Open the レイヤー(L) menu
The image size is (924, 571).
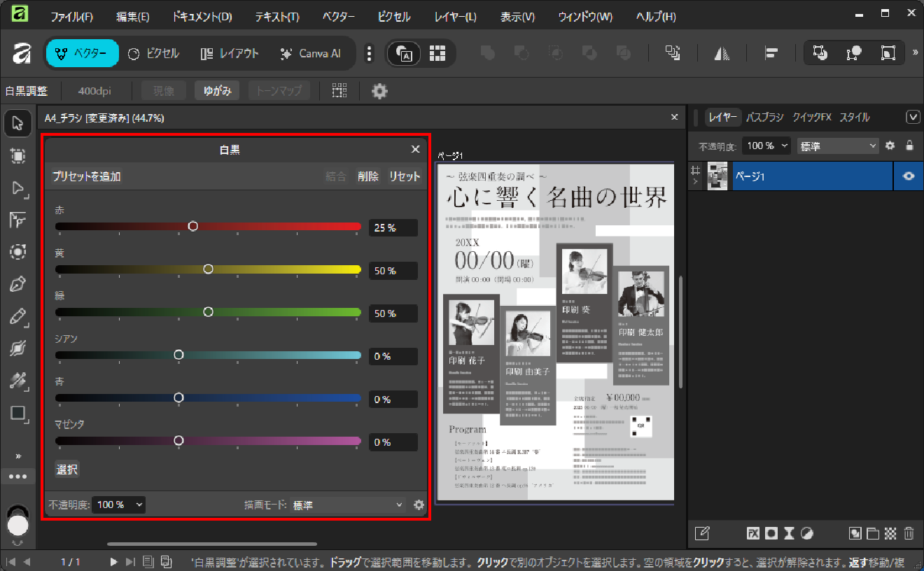(455, 16)
